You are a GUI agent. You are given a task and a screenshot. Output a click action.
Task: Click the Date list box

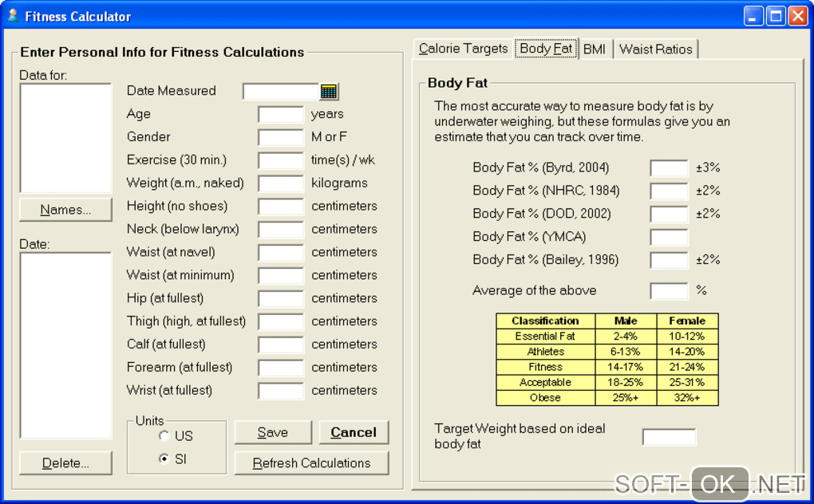pos(65,345)
